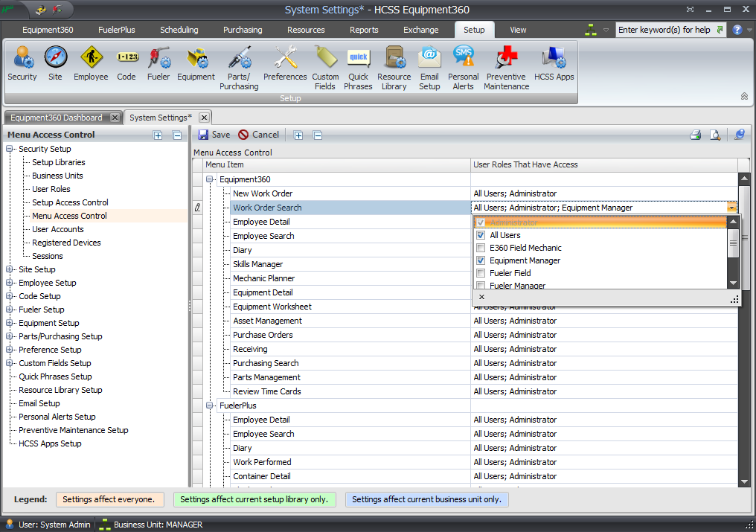The width and height of the screenshot is (756, 532).
Task: Click the print icon above Menu Access Control
Action: [x=695, y=135]
